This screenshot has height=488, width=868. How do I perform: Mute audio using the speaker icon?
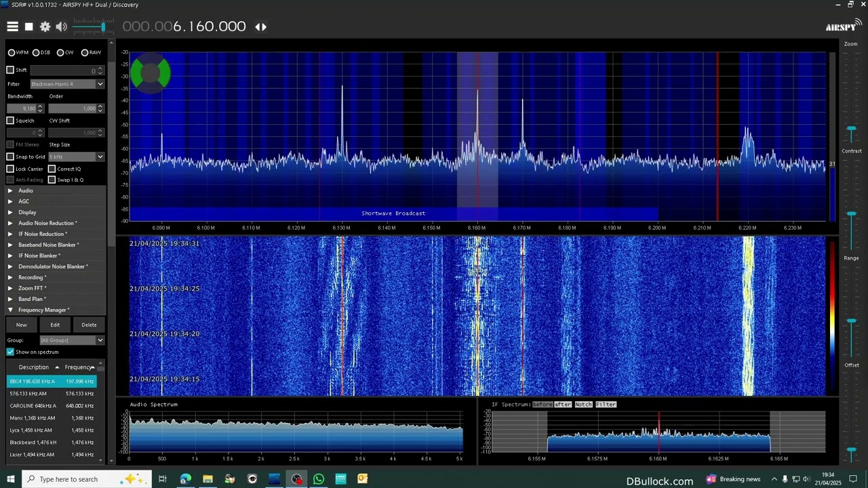click(x=61, y=26)
